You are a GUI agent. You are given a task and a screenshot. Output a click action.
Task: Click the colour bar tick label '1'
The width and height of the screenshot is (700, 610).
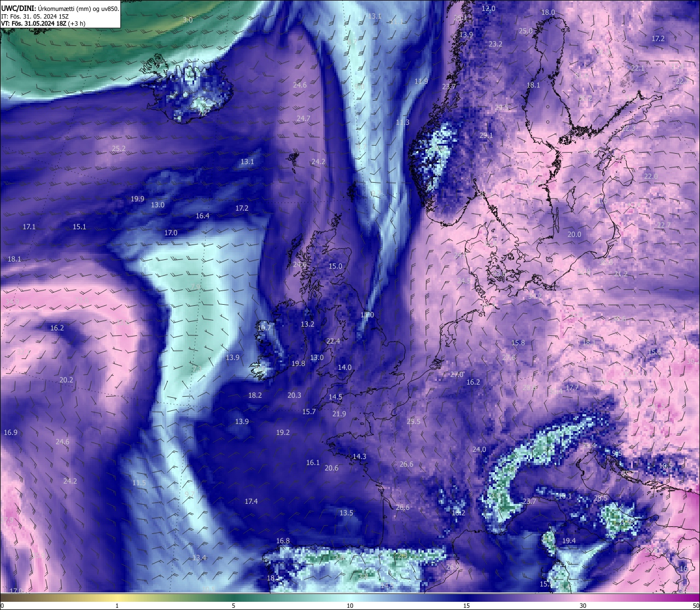click(x=117, y=606)
